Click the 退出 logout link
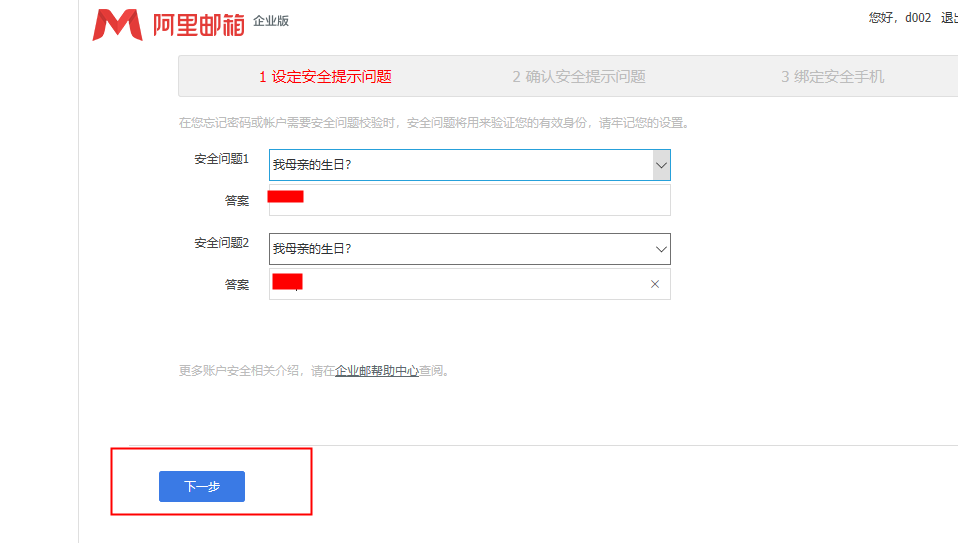The height and width of the screenshot is (543, 958). tap(948, 18)
